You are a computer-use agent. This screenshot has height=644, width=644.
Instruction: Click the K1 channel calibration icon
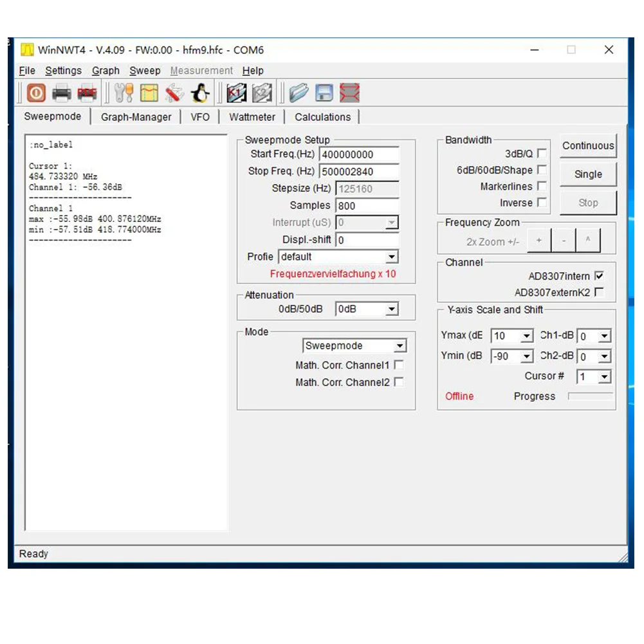[237, 93]
